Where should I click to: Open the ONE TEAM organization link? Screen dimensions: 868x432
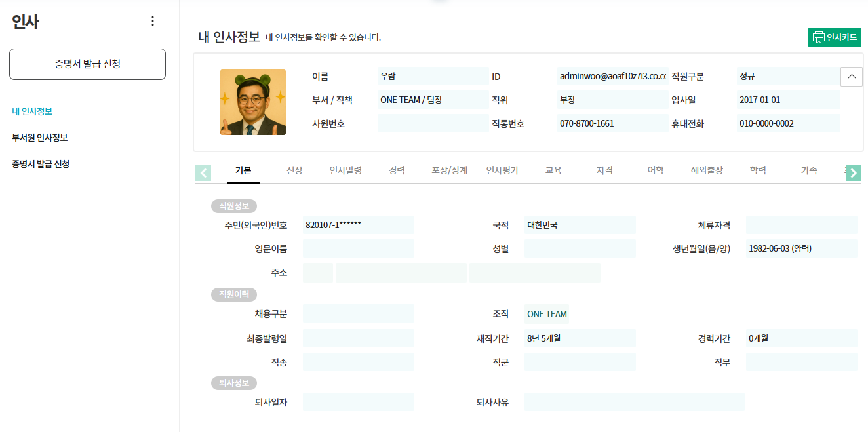[x=546, y=314]
